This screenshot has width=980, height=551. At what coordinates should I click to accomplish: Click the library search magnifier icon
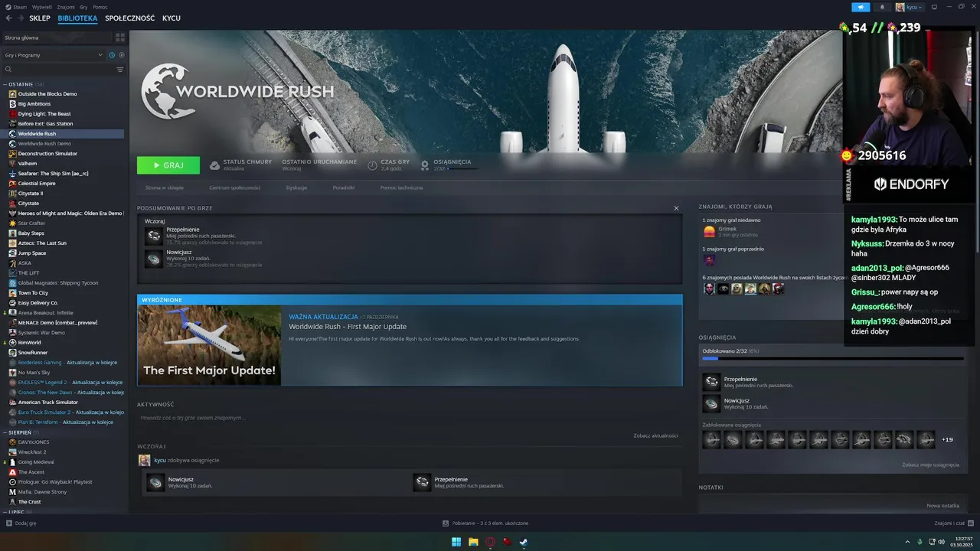[x=8, y=70]
